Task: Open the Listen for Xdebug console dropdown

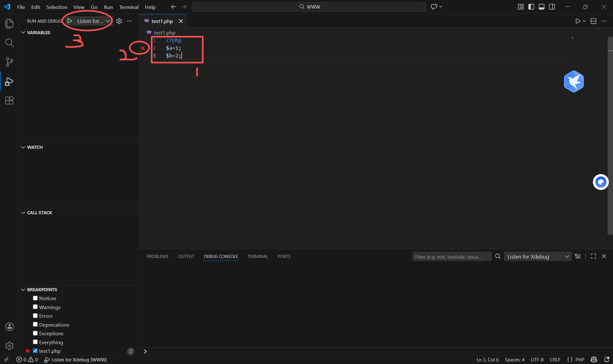Action: (538, 257)
